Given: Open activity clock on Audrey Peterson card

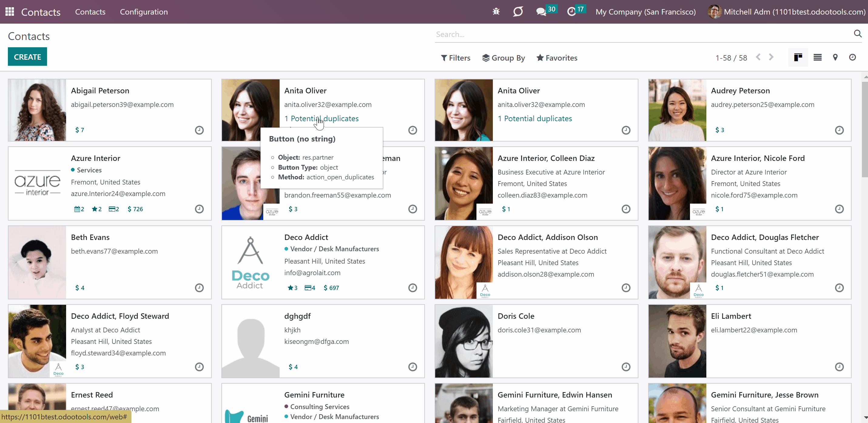Looking at the screenshot, I should 839,130.
